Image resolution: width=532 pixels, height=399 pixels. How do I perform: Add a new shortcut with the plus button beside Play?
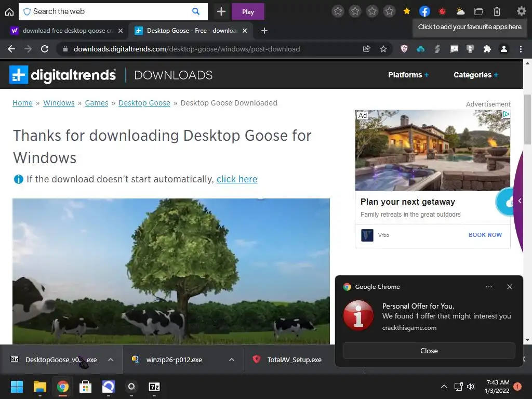221,11
